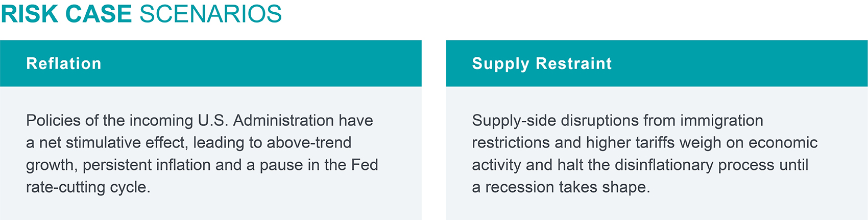Viewport: 868px width, 220px height.
Task: Click the word 'Fed' in Reflation text
Action: (365, 165)
